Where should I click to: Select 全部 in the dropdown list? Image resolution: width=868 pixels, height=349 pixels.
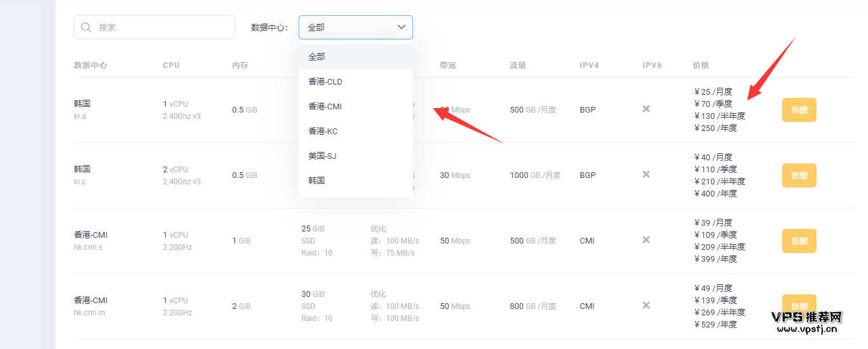(356, 57)
